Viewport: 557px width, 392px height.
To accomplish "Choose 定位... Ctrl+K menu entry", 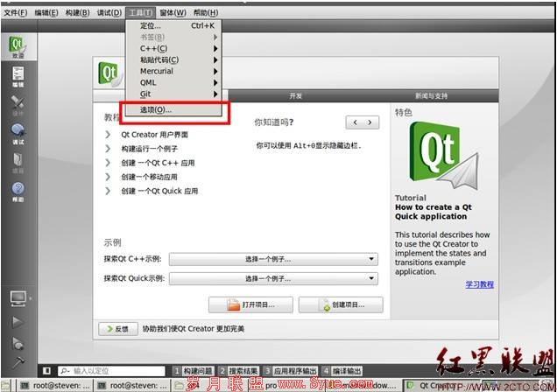I will tap(173, 25).
